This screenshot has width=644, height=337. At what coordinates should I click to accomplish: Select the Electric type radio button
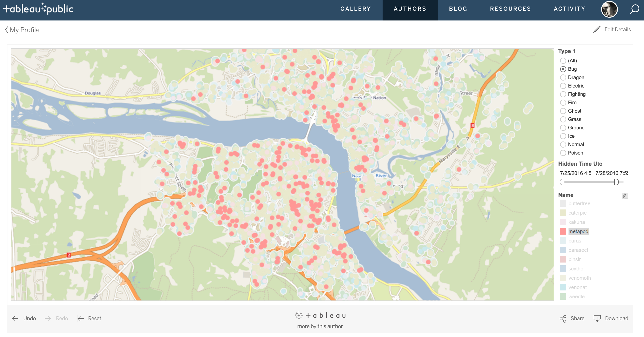pos(563,86)
